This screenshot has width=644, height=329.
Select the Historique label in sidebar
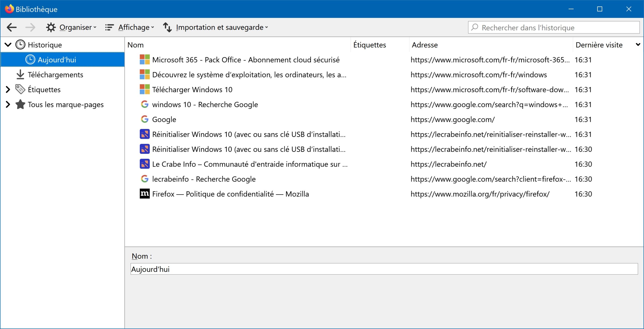point(45,45)
